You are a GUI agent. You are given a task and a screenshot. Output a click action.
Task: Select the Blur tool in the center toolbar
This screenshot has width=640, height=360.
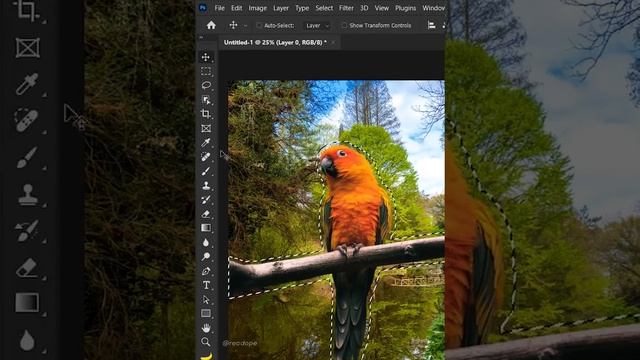click(206, 242)
